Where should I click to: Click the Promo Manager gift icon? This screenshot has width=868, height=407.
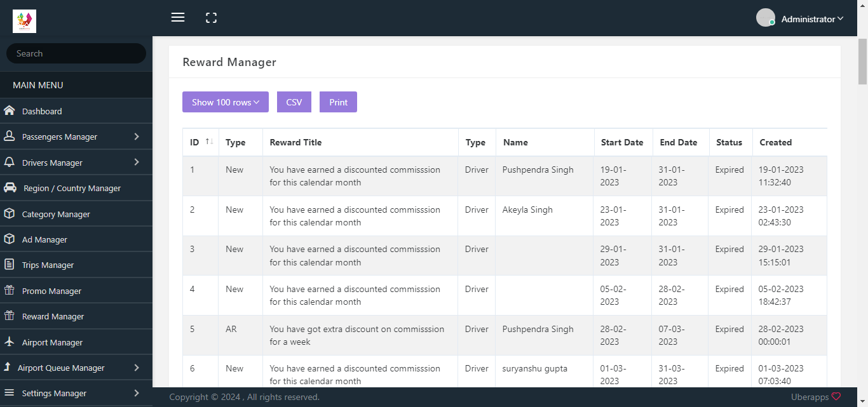pyautogui.click(x=10, y=291)
